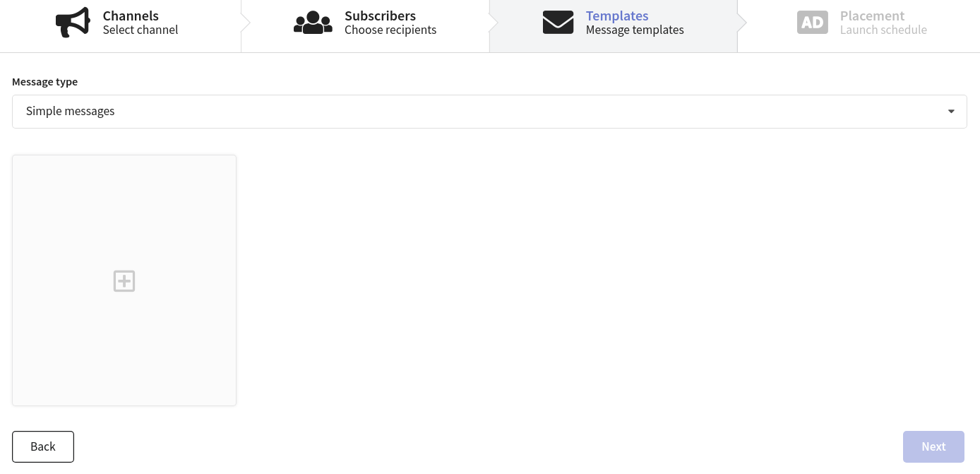Image resolution: width=980 pixels, height=474 pixels.
Task: Click the 'Message templates' subtitle text
Action: pyautogui.click(x=635, y=30)
